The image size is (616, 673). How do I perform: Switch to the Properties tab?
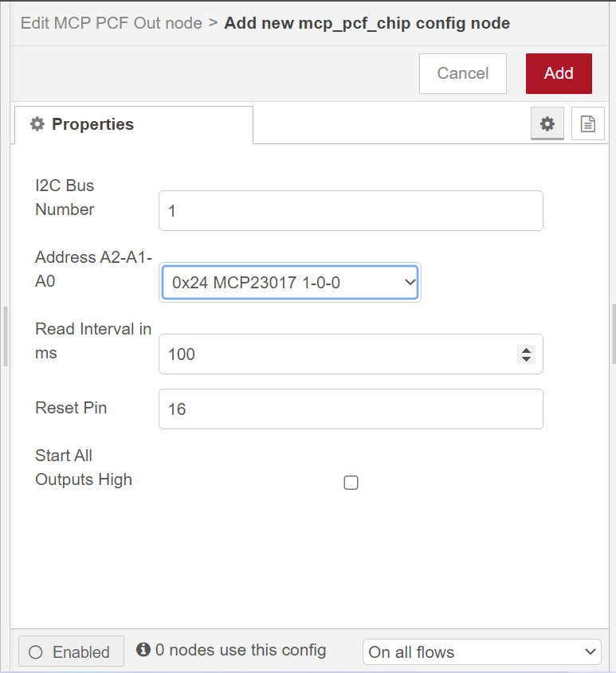pyautogui.click(x=92, y=123)
